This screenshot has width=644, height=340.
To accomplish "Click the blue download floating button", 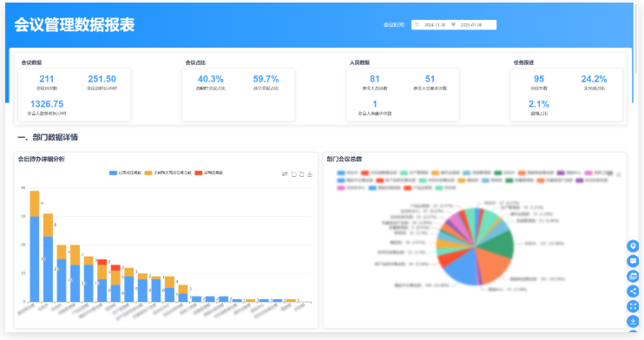I will pos(633,321).
